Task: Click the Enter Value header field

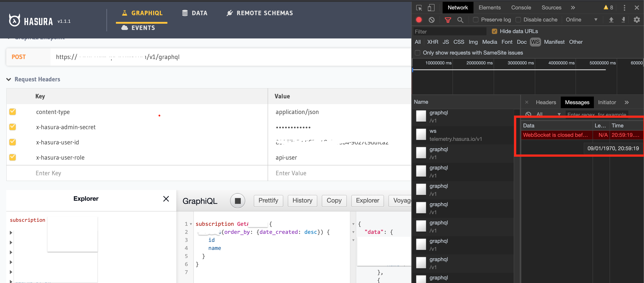Action: (339, 173)
